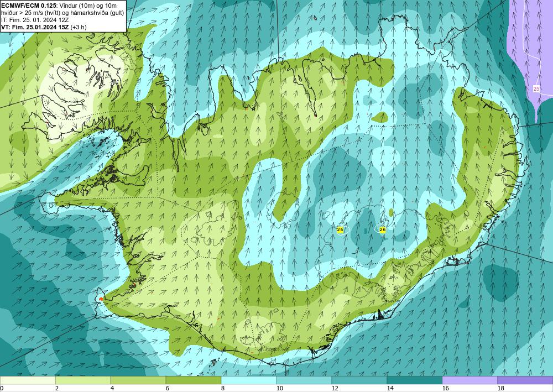This screenshot has width=553, height=392.
Task: Select the 10–12 m/s turquoise legend swatch
Action: [304, 380]
